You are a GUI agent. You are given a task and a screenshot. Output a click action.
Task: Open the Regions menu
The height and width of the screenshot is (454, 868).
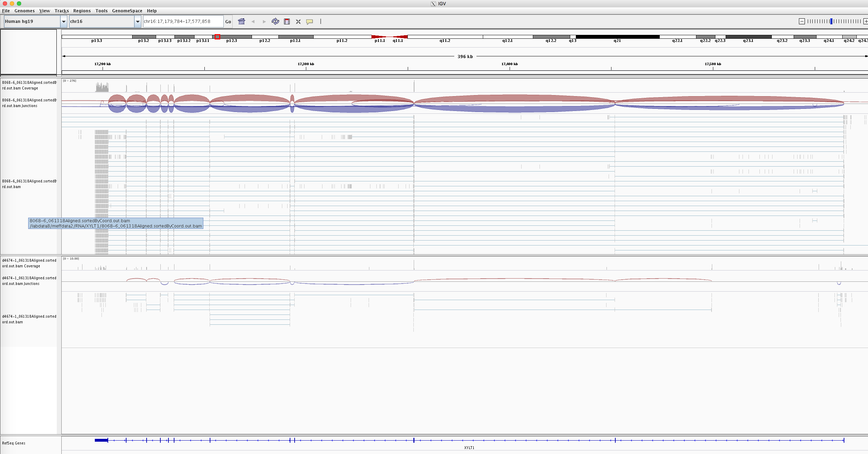point(82,11)
